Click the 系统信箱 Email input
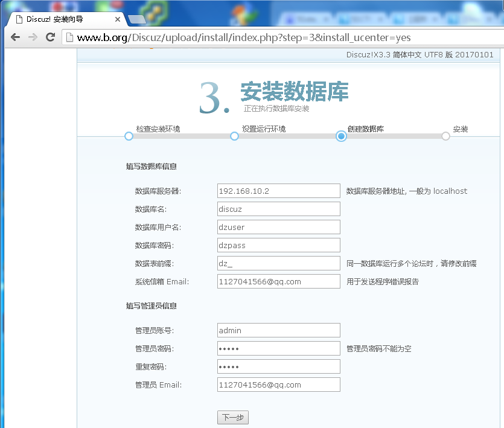 pyautogui.click(x=279, y=281)
